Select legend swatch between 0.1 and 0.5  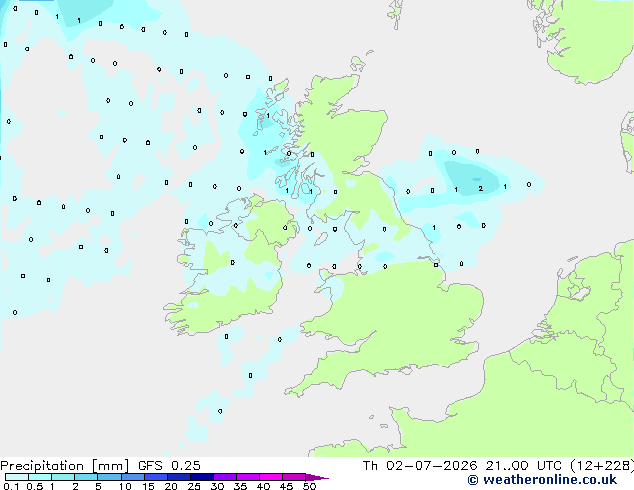coord(17,477)
